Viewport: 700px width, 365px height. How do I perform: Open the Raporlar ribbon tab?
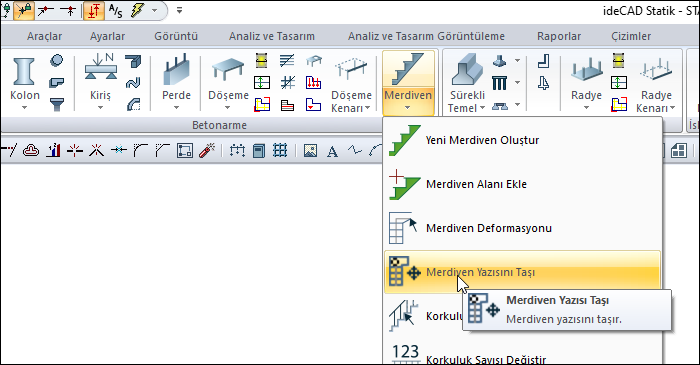click(x=559, y=36)
